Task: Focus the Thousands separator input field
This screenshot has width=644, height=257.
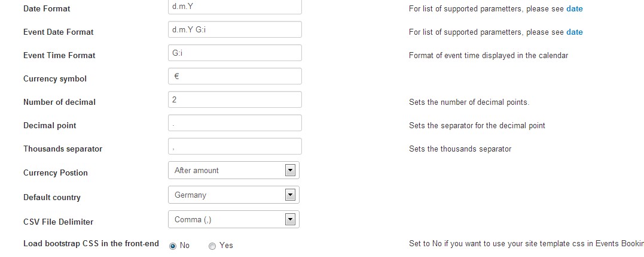Action: [235, 146]
